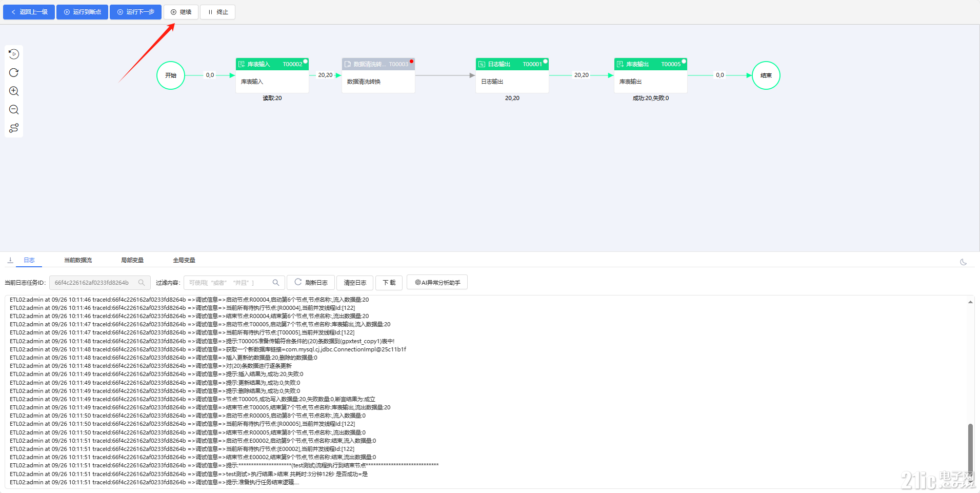This screenshot has width=980, height=493.
Task: Switch to the 全局变量 tab
Action: 184,260
